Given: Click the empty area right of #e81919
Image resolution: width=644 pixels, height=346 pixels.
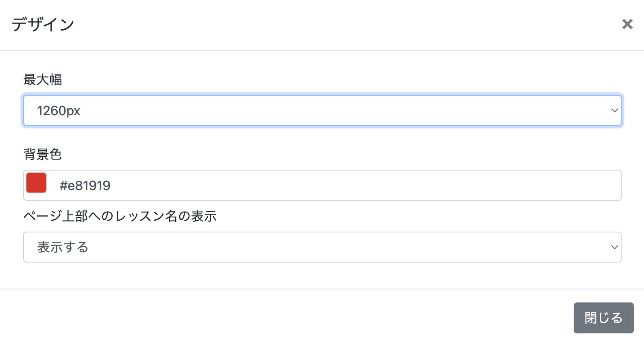Looking at the screenshot, I should point(366,185).
